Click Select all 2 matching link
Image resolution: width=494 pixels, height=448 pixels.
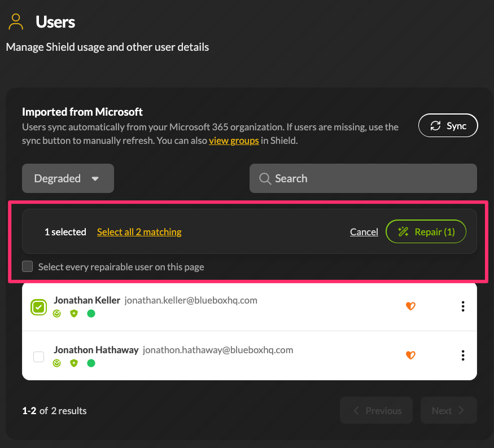pyautogui.click(x=139, y=232)
